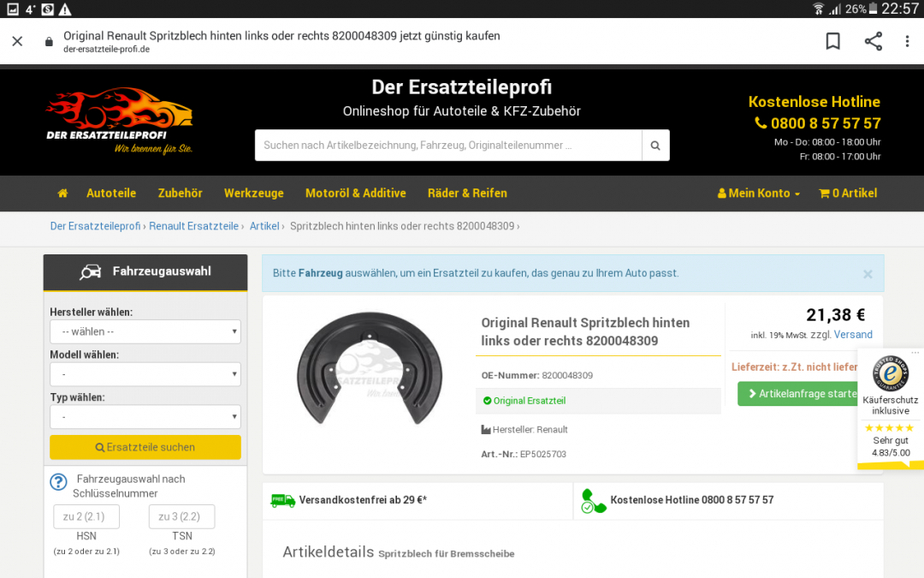Follow the Renault Ersatzteile breadcrumb link

[194, 226]
